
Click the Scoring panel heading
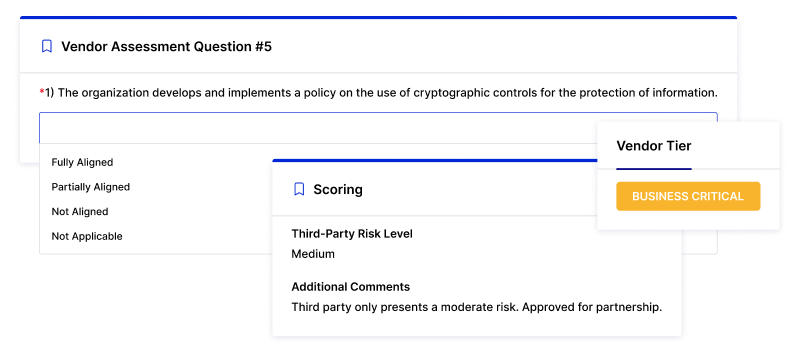(x=338, y=190)
